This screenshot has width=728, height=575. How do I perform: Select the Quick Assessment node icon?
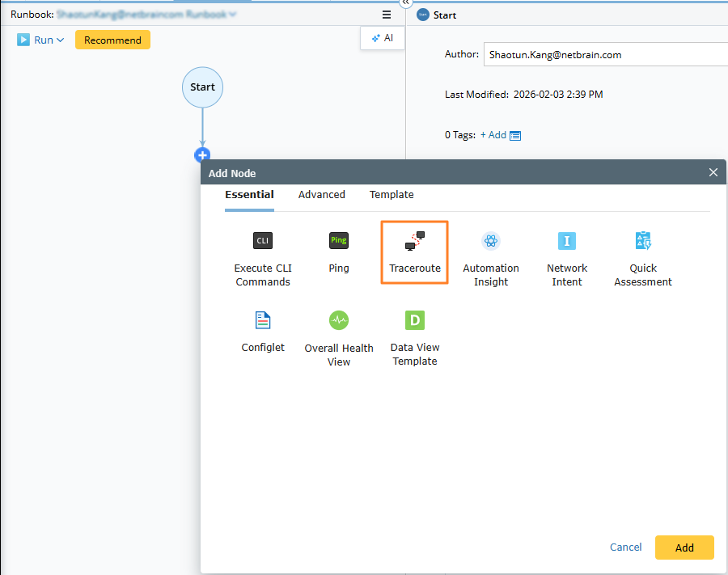[x=643, y=240]
